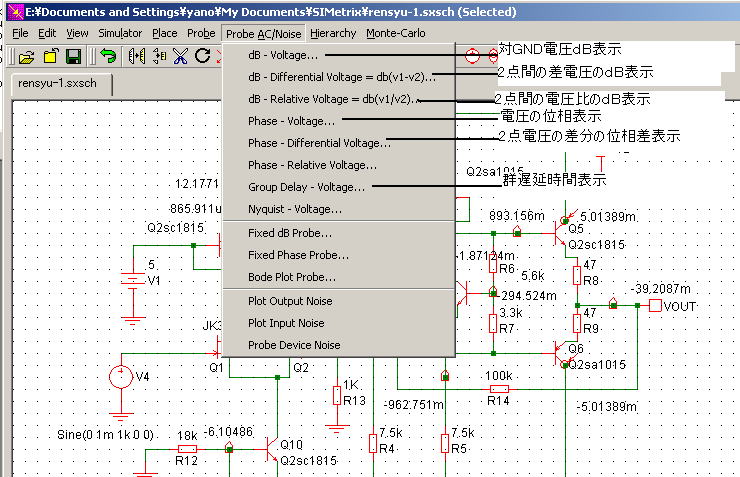This screenshot has height=477, width=740.
Task: Click the 'Q2sc1815' label under Q10
Action: (x=308, y=461)
